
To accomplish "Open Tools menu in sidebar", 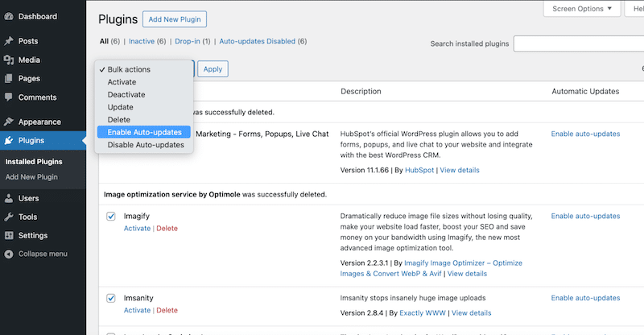I will click(27, 217).
